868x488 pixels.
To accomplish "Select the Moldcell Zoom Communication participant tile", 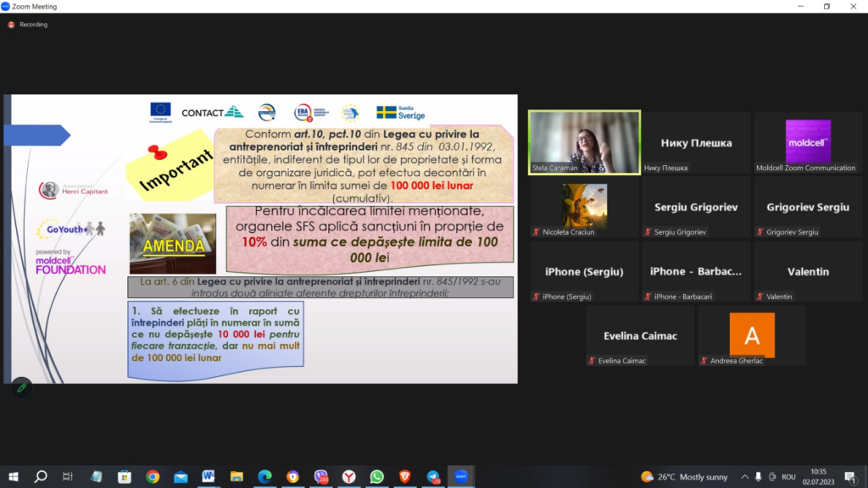I will click(808, 142).
